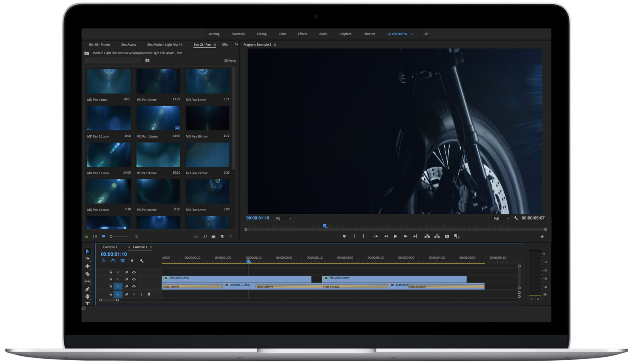The width and height of the screenshot is (632, 364).
Task: Select the Hand tool
Action: pos(87,296)
